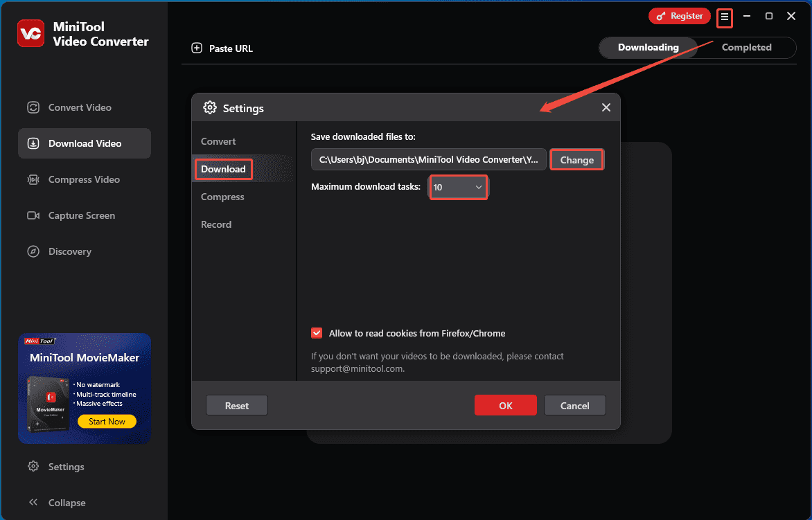Click 'Allow to read cookies from Firefox/Chrome' text
812x520 pixels.
pos(417,333)
